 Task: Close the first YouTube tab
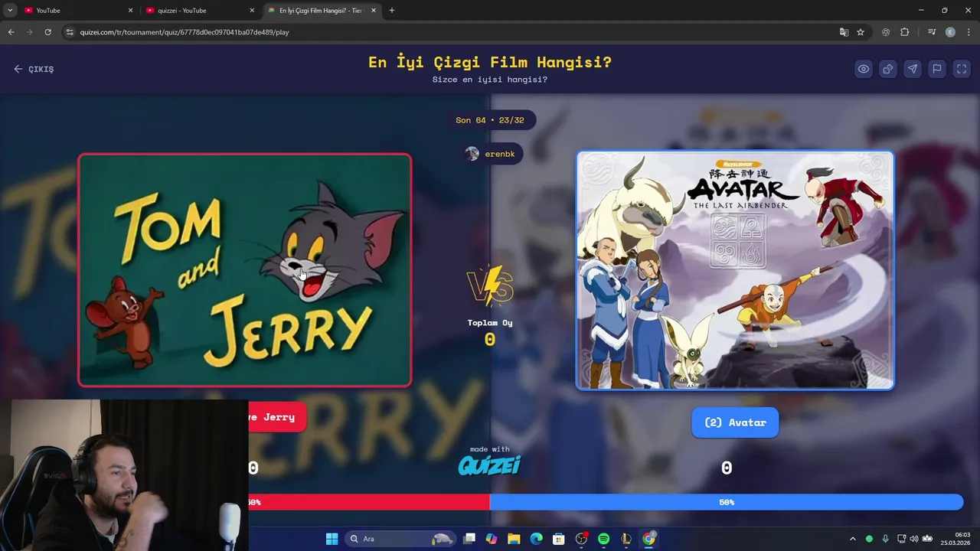[130, 11]
